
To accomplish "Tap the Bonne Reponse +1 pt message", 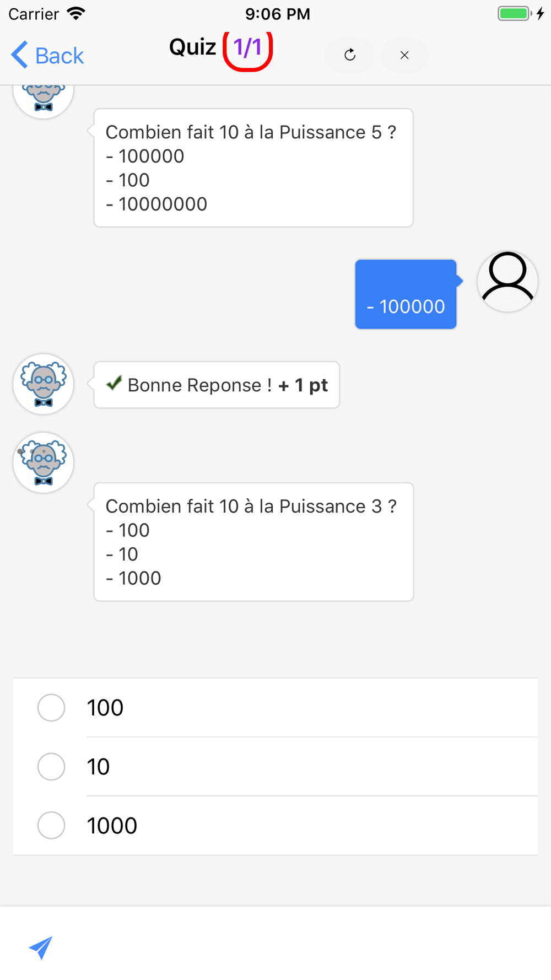I will 217,385.
